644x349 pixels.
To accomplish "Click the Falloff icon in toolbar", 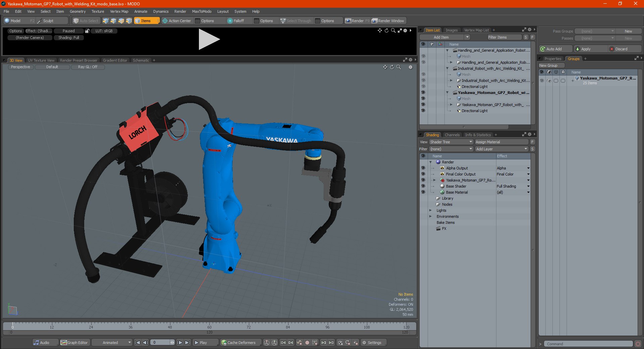I will click(x=230, y=21).
